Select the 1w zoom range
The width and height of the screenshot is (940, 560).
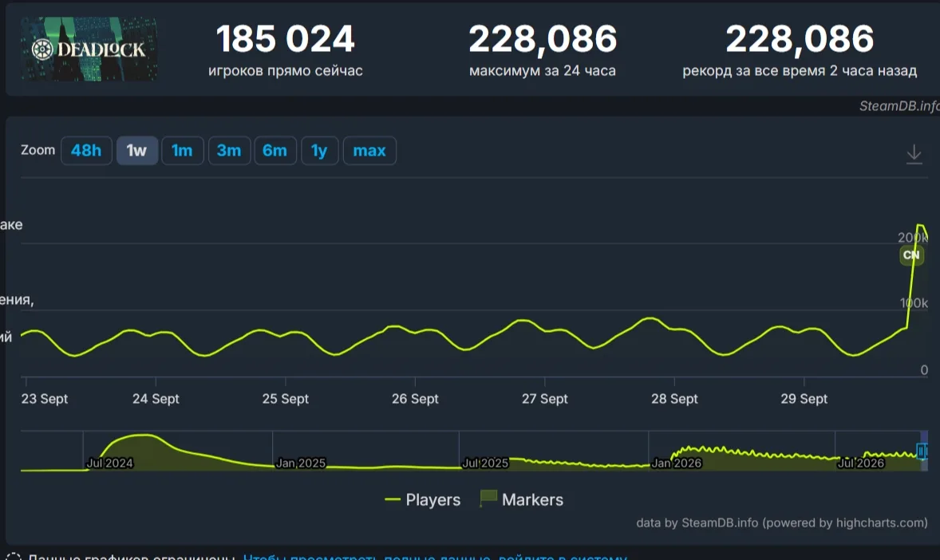[136, 151]
